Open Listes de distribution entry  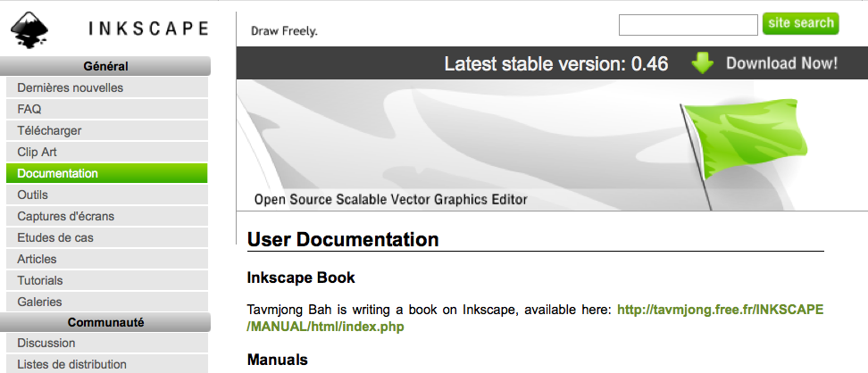pos(107,364)
